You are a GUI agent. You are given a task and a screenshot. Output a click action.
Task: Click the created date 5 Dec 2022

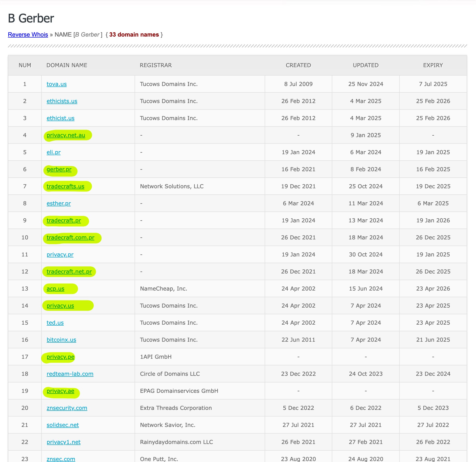[298, 408]
